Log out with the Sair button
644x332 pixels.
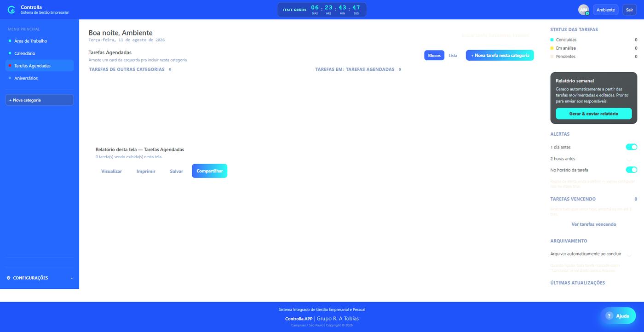point(629,10)
